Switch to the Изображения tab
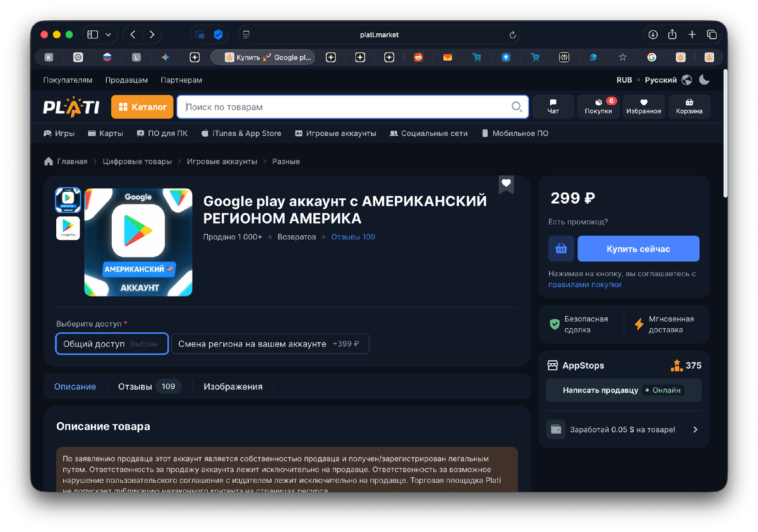 click(233, 386)
